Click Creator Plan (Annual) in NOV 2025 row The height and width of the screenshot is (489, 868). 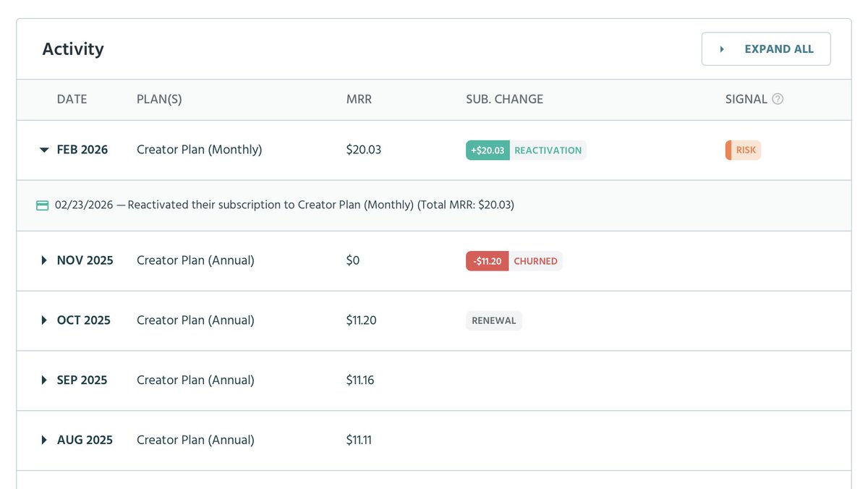195,260
